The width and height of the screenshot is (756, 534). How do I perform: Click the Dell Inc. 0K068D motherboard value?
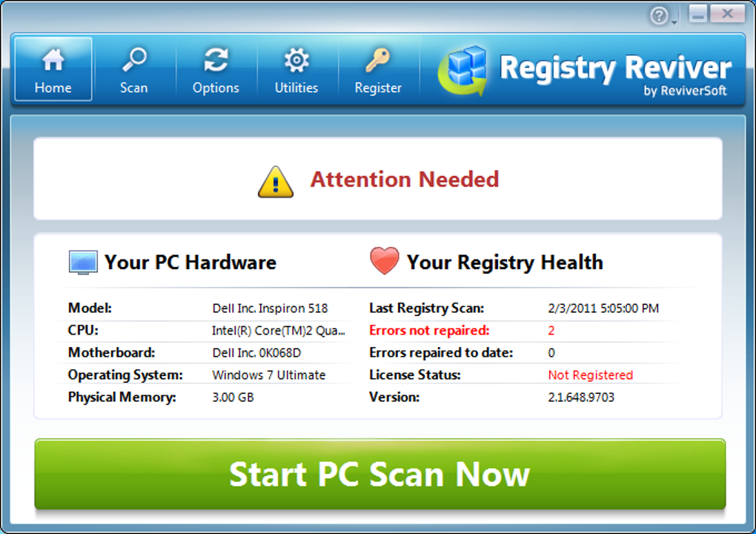pyautogui.click(x=256, y=353)
